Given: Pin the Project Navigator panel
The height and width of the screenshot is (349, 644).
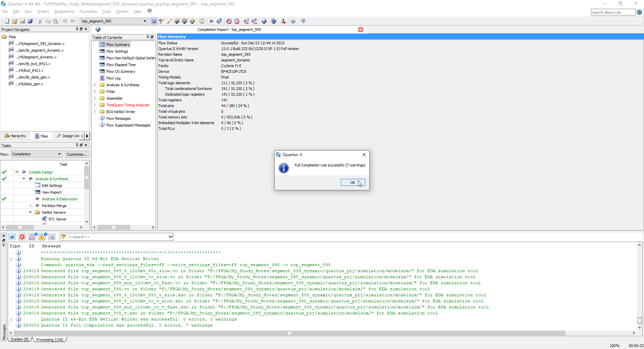Looking at the screenshot, I should [x=77, y=29].
